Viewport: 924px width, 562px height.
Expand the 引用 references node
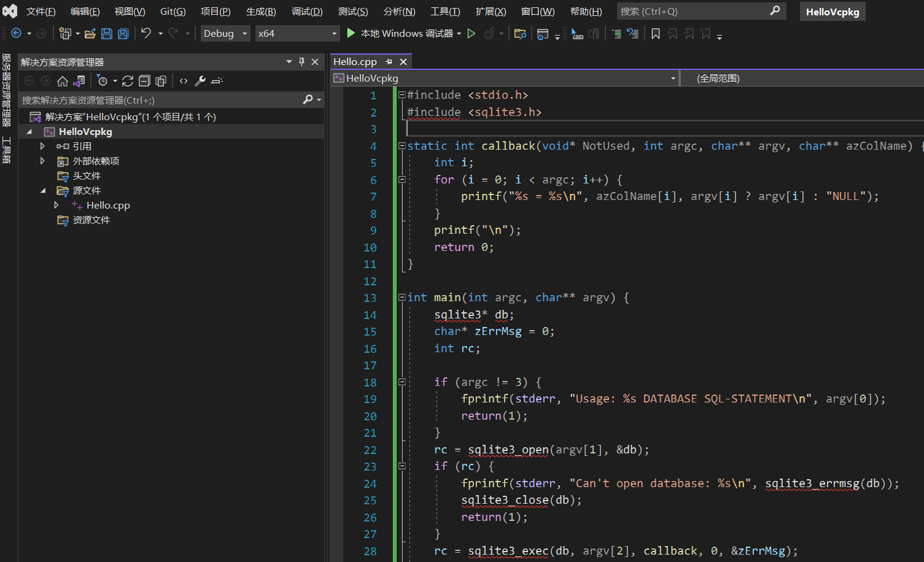(x=42, y=146)
